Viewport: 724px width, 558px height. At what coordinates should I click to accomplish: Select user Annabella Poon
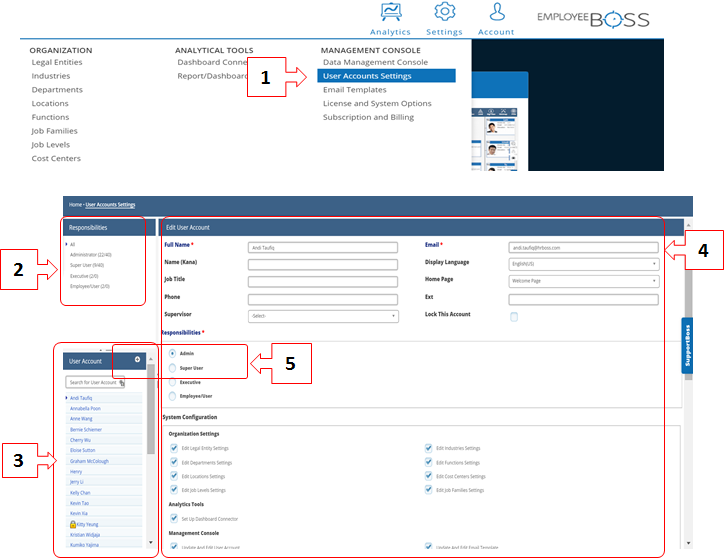coord(85,408)
